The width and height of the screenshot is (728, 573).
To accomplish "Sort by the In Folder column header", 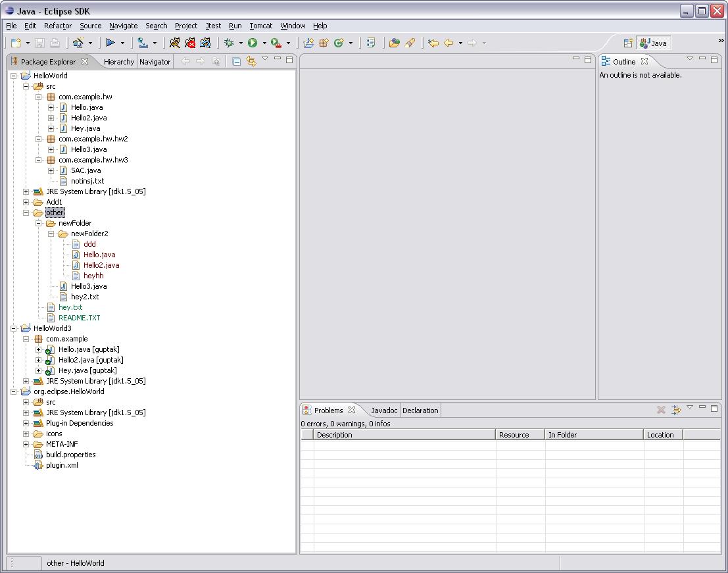I will 595,435.
